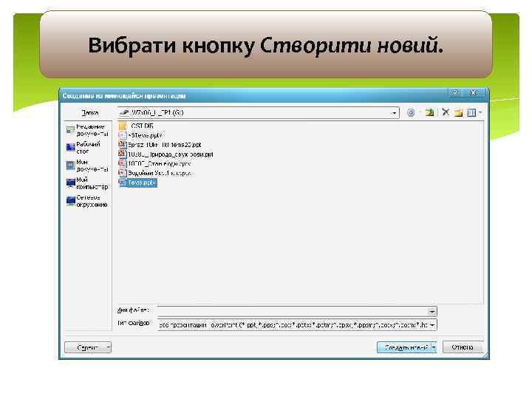
Task: Click the Views icon in dialog toolbar
Action: pos(471,112)
